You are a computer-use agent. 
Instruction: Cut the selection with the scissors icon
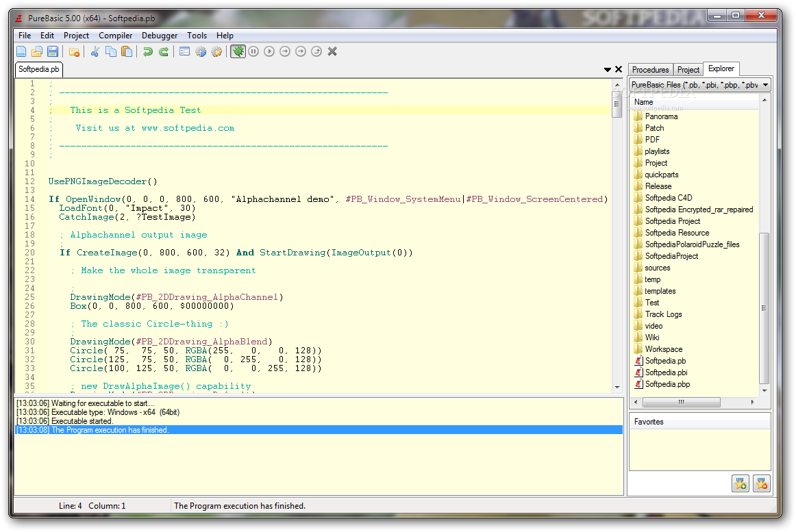point(95,51)
